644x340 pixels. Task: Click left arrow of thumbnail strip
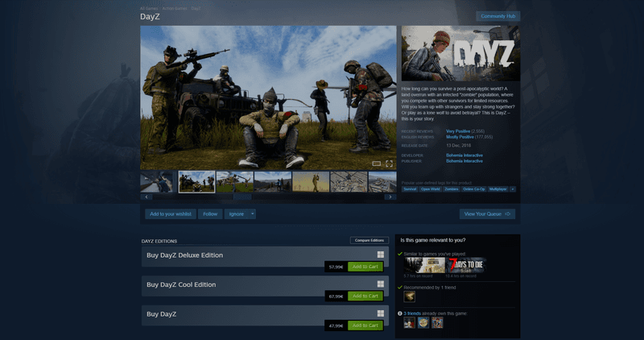[147, 197]
